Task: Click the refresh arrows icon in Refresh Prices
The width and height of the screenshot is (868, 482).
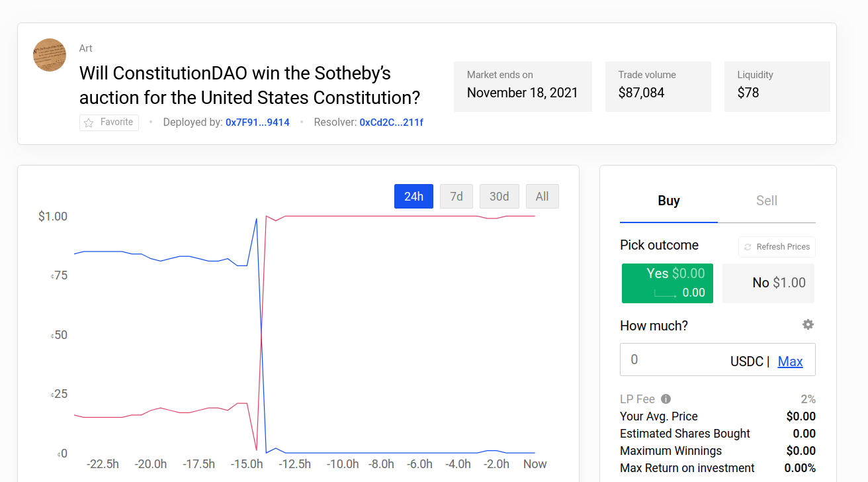Action: click(748, 247)
